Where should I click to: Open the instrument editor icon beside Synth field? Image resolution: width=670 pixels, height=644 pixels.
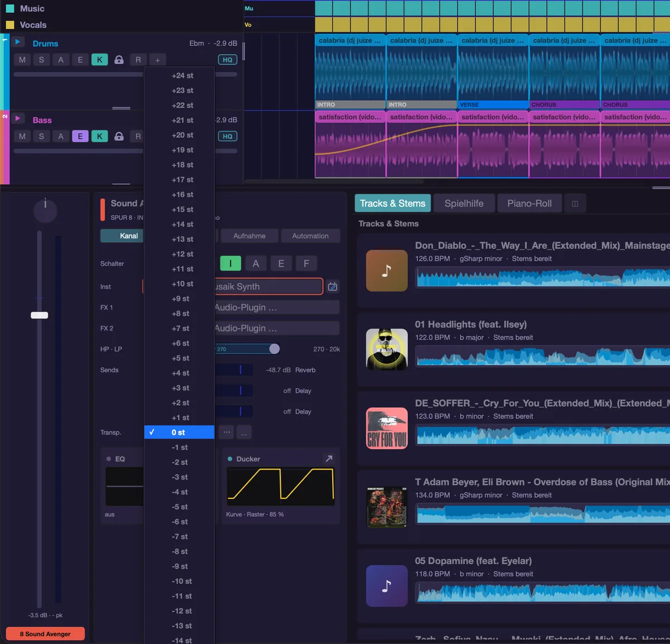tap(332, 286)
